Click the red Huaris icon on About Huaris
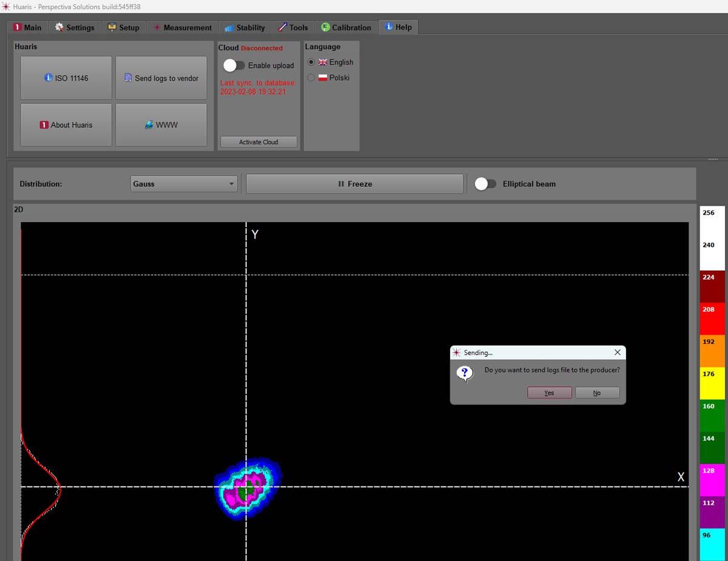 coord(44,125)
